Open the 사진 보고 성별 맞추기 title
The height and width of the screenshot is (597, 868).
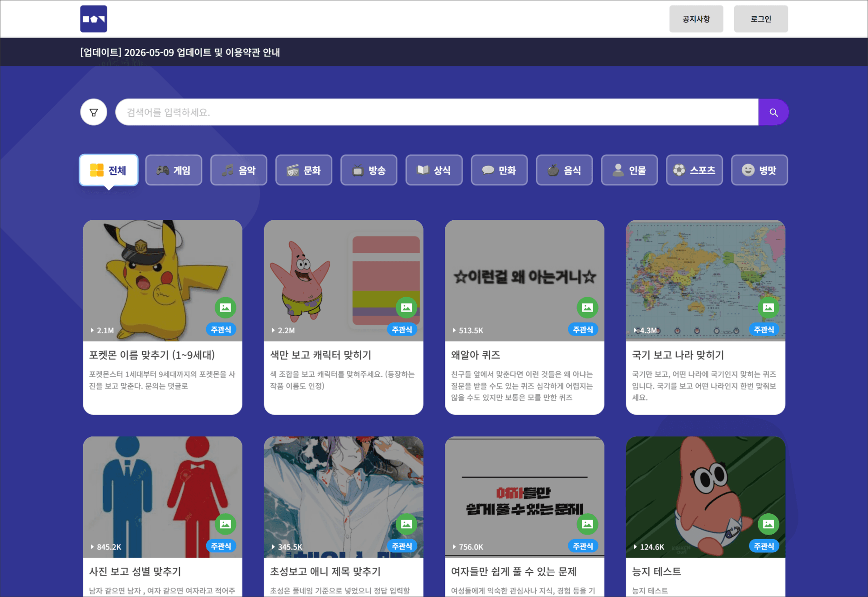click(x=135, y=572)
